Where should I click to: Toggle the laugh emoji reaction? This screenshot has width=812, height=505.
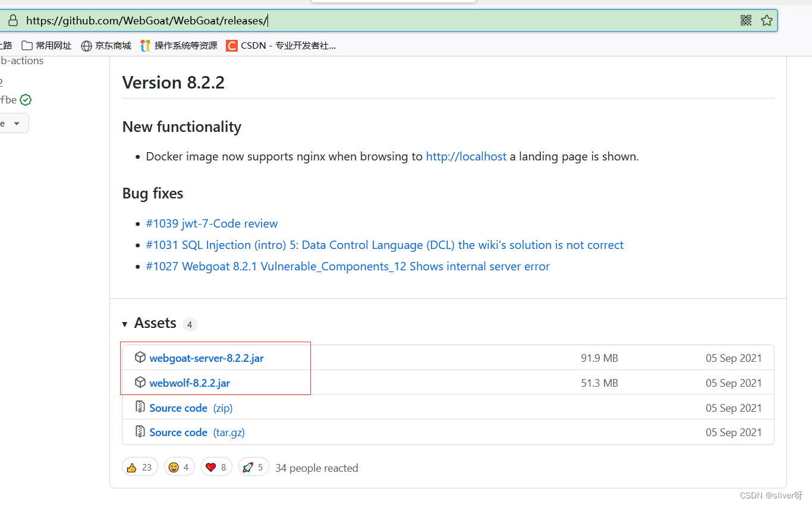pos(180,467)
